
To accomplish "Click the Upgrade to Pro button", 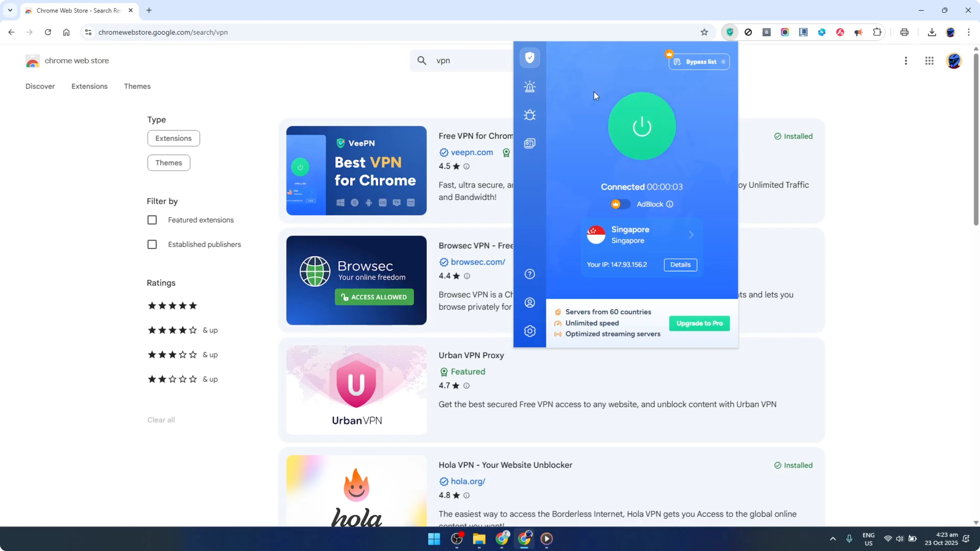I will coord(699,323).
